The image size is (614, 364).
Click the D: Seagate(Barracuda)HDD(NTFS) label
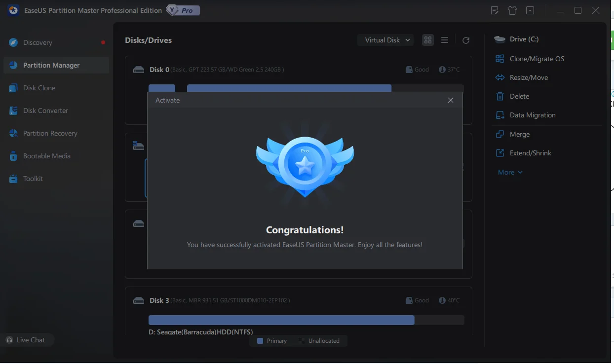click(201, 332)
